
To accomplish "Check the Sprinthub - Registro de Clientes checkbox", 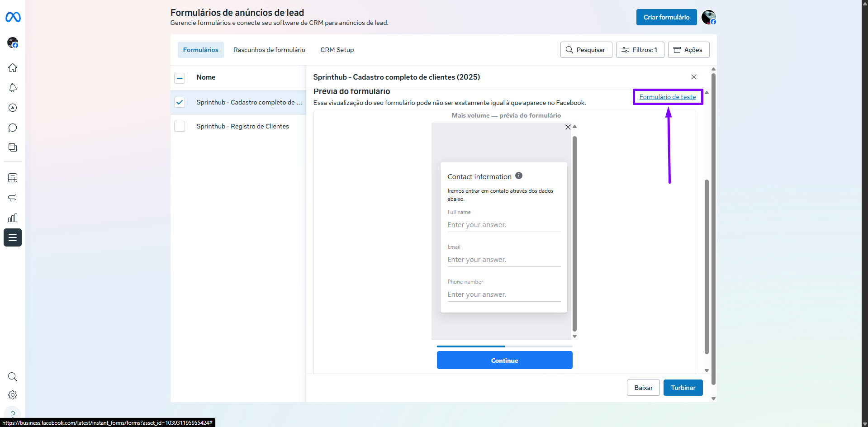I will pos(180,126).
